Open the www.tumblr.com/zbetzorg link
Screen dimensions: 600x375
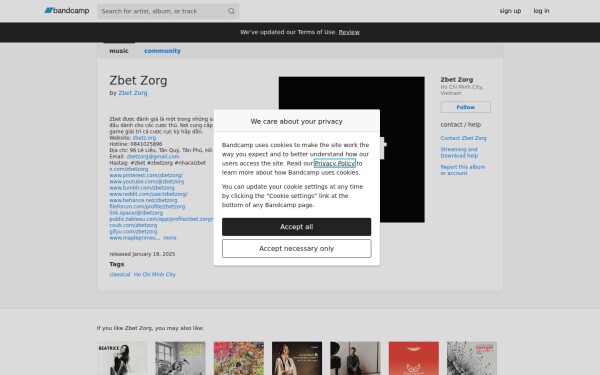(142, 188)
